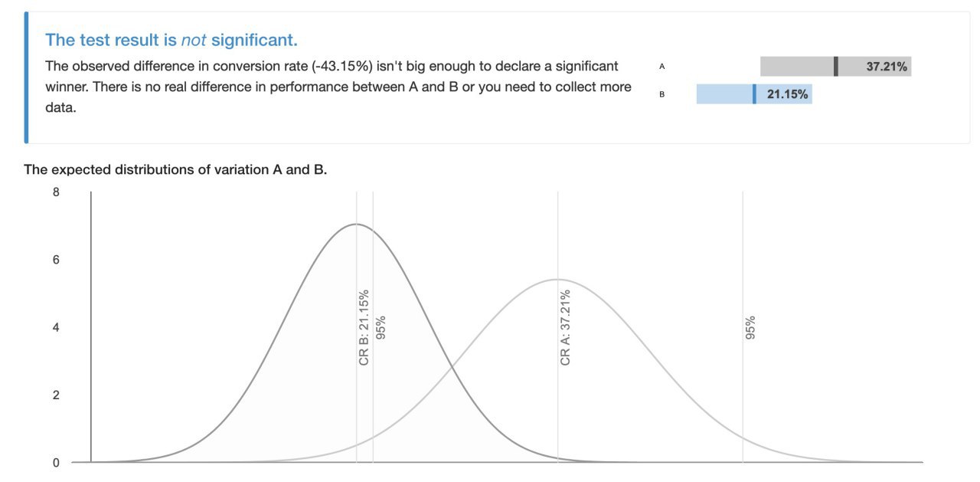Click the peak of the variation B curve
The width and height of the screenshot is (980, 482).
(x=356, y=224)
